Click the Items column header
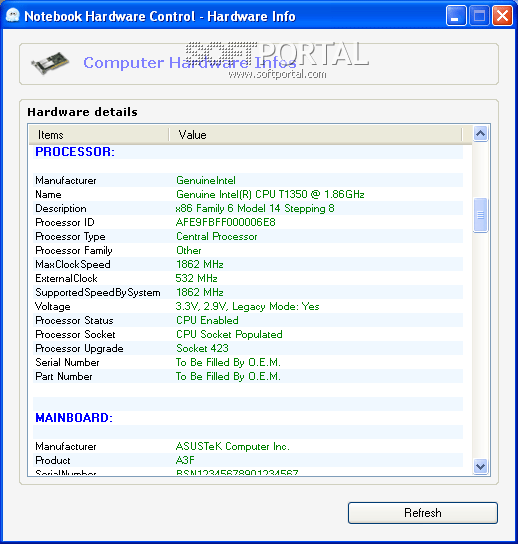This screenshot has width=518, height=544. (99, 135)
